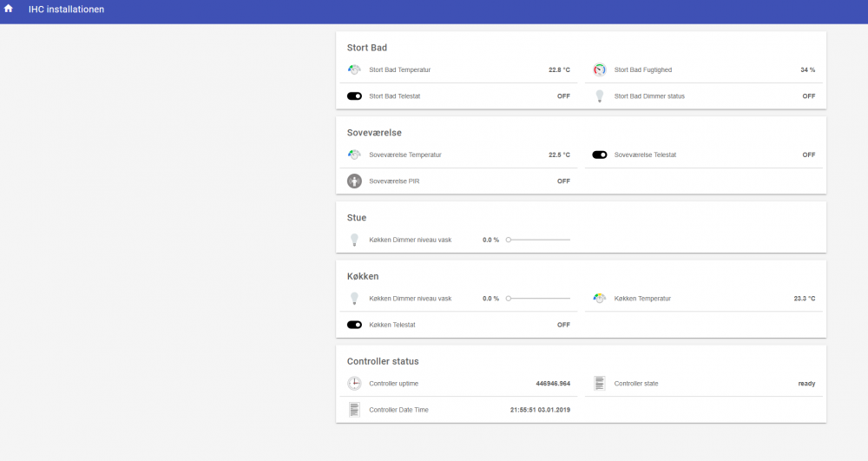The height and width of the screenshot is (461, 868).
Task: Click Stort Bad Dimmer status bulb icon
Action: [x=599, y=96]
